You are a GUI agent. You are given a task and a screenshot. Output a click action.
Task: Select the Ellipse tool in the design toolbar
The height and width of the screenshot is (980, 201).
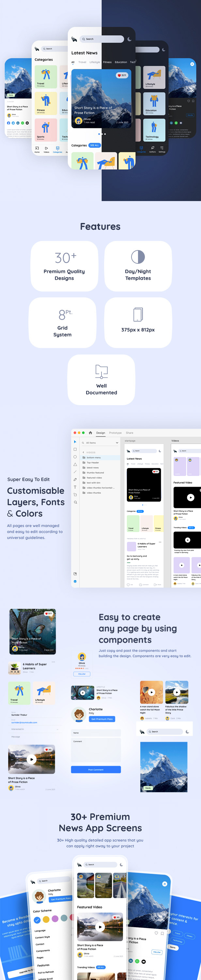(75, 457)
